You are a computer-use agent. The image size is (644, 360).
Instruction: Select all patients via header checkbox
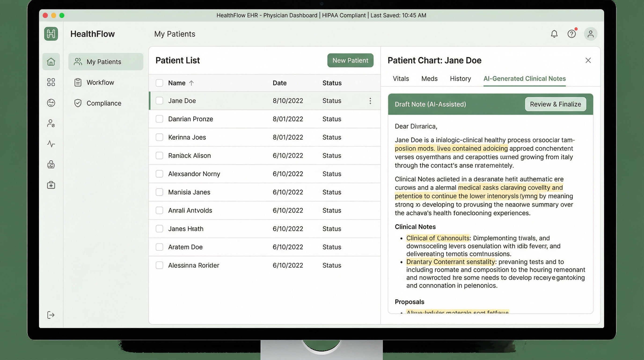(x=159, y=83)
